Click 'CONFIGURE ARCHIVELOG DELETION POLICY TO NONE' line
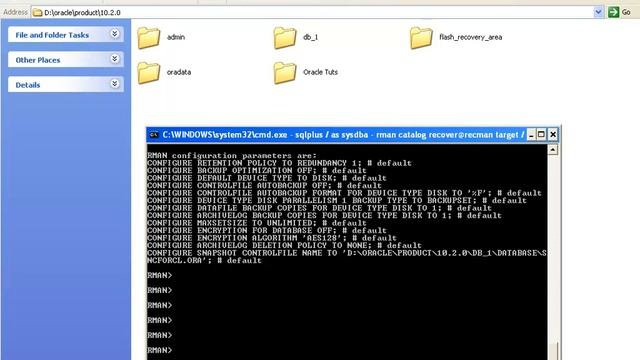Screen dimensions: 640x360 click(284, 245)
